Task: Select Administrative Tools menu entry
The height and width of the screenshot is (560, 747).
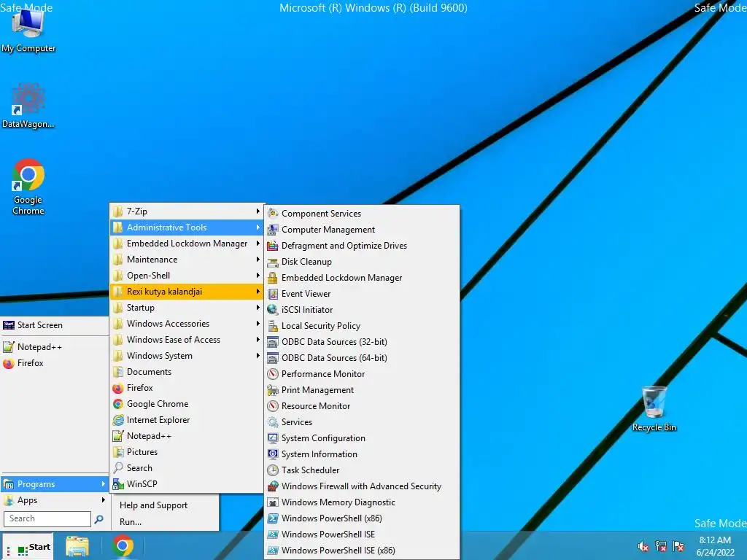Action: pyautogui.click(x=187, y=227)
